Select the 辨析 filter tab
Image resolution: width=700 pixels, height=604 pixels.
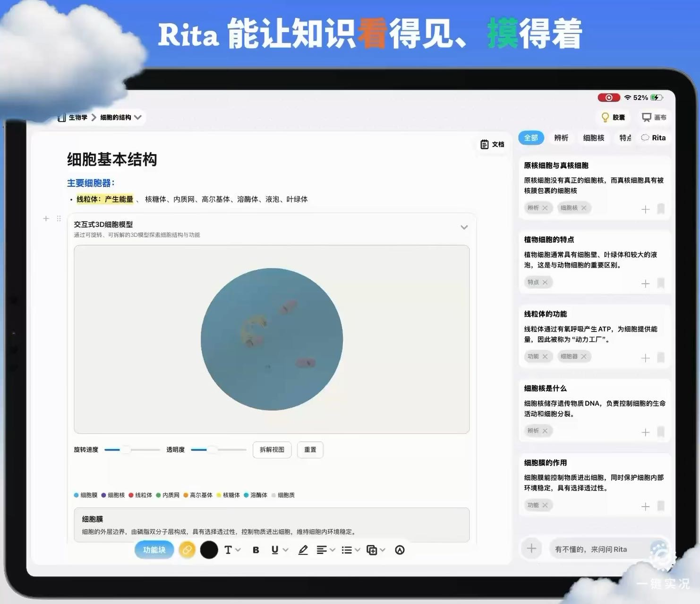(x=561, y=138)
